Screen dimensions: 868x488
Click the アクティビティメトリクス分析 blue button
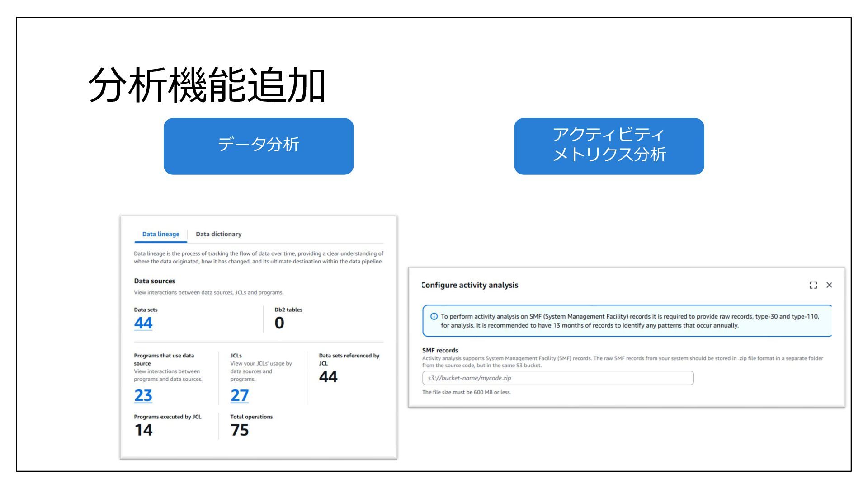click(x=609, y=146)
